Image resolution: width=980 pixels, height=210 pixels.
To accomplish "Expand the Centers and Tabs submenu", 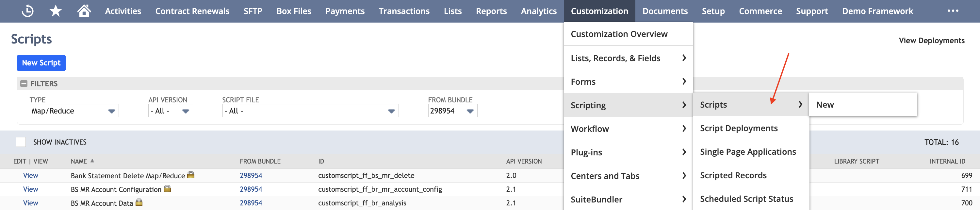I will point(628,176).
